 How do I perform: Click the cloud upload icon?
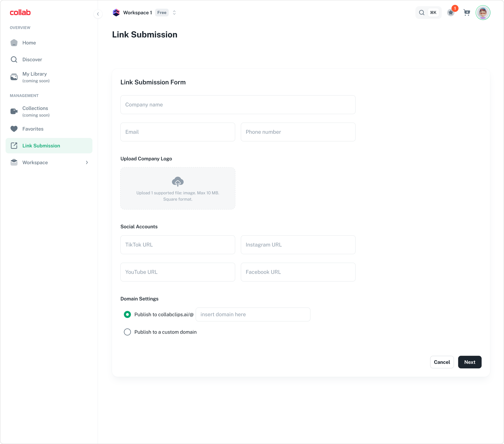(x=178, y=182)
